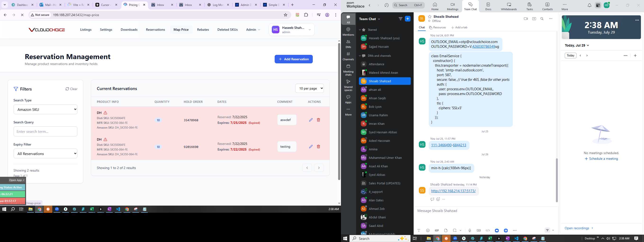Open Channels in Zoom sidebar
Screen dimensions: 644x242
coord(348,56)
